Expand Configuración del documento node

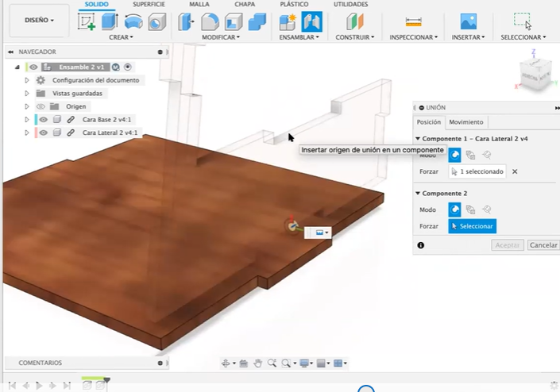click(x=27, y=80)
